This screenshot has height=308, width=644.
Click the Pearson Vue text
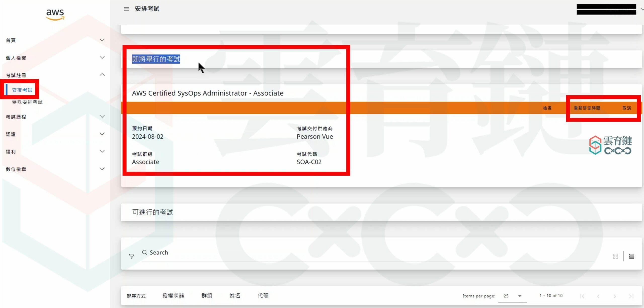pos(315,137)
